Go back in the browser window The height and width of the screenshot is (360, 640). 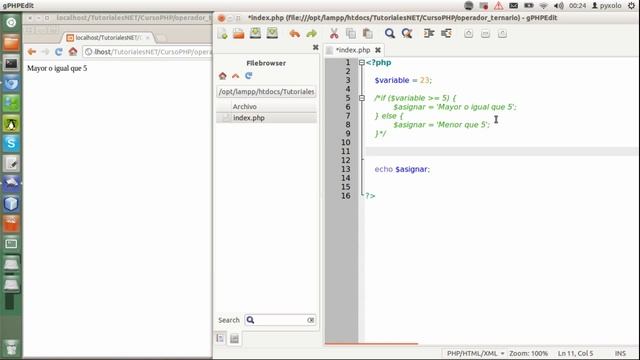[x=32, y=51]
